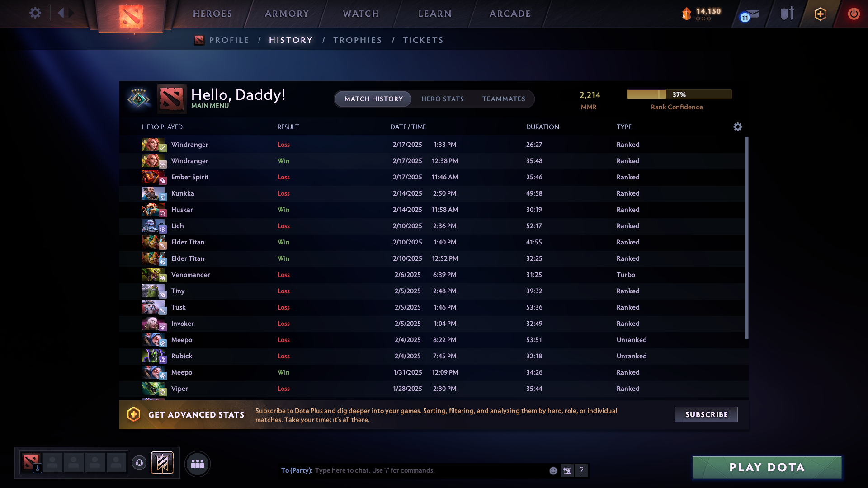Open the Dota Plus hexagon icon
This screenshot has width=868, height=488.
point(820,14)
